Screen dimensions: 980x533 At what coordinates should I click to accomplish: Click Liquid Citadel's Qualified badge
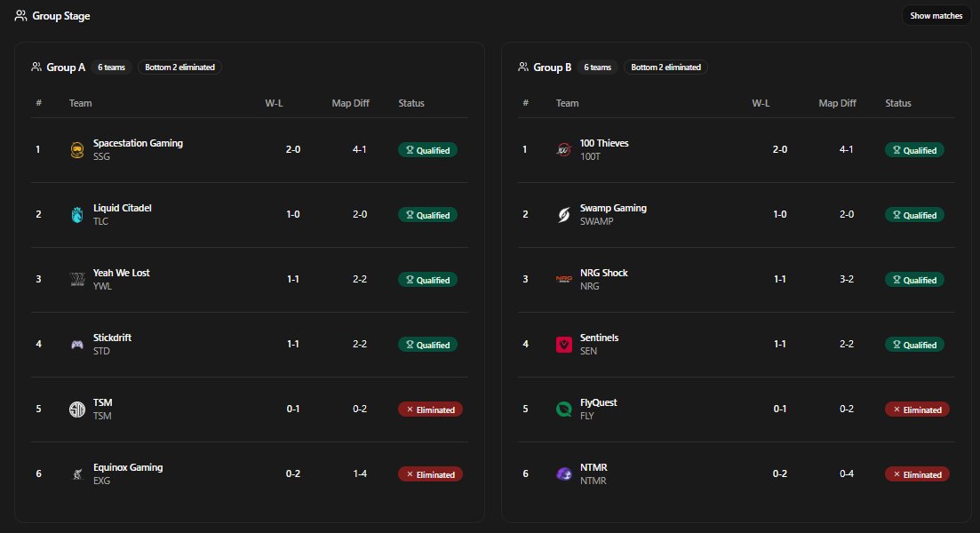point(427,215)
